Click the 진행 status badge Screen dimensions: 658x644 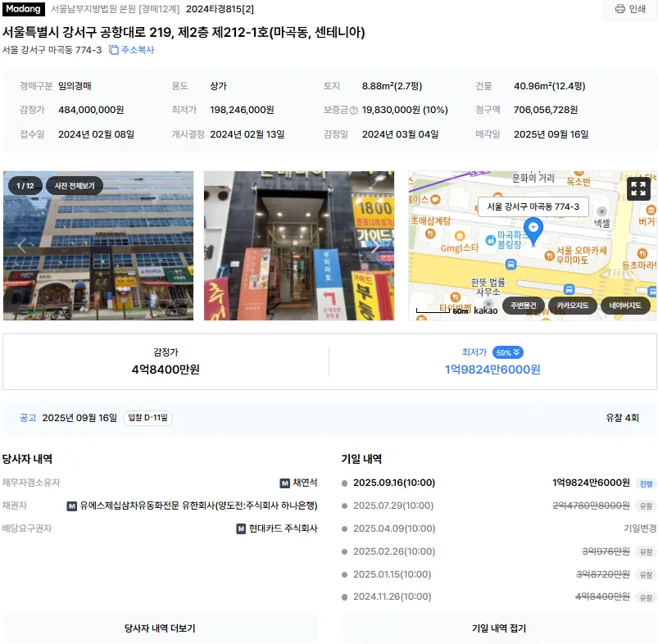tap(646, 483)
